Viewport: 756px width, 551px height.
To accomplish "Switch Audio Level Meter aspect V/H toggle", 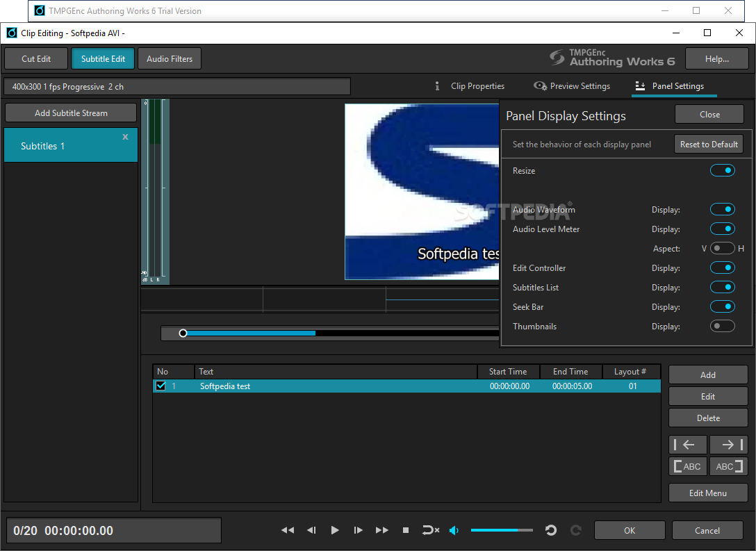I will click(722, 249).
